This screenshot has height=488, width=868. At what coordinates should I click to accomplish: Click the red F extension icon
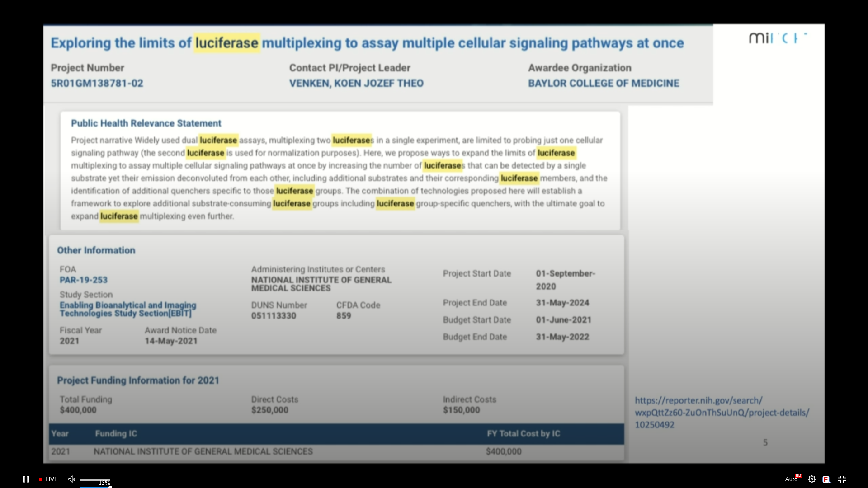[826, 479]
